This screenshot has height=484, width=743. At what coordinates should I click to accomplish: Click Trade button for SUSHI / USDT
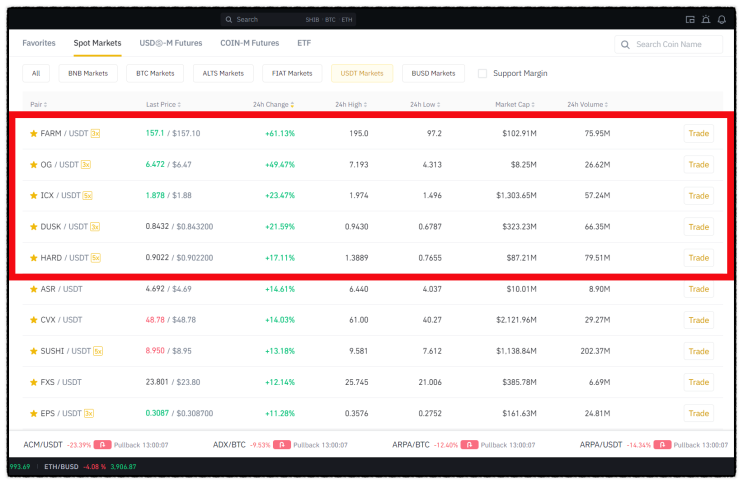698,351
